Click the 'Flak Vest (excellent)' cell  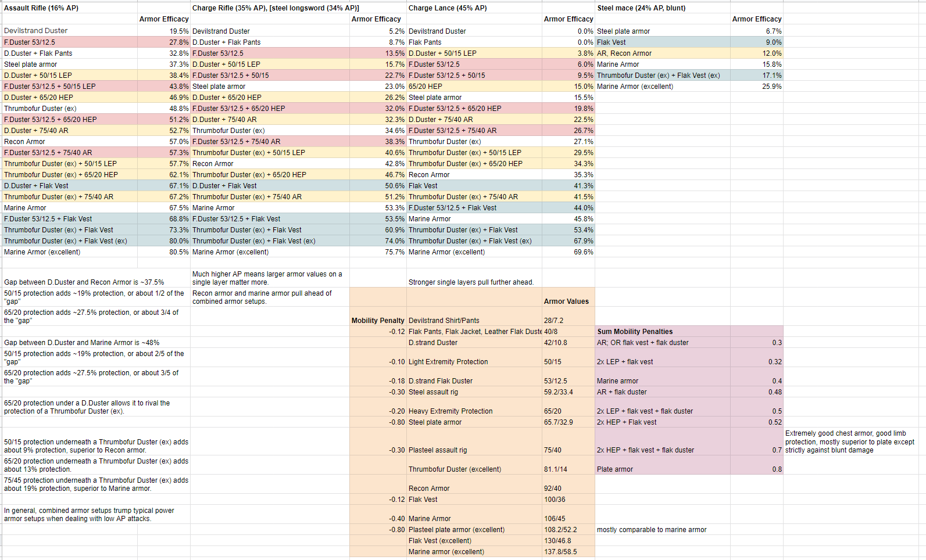474,541
